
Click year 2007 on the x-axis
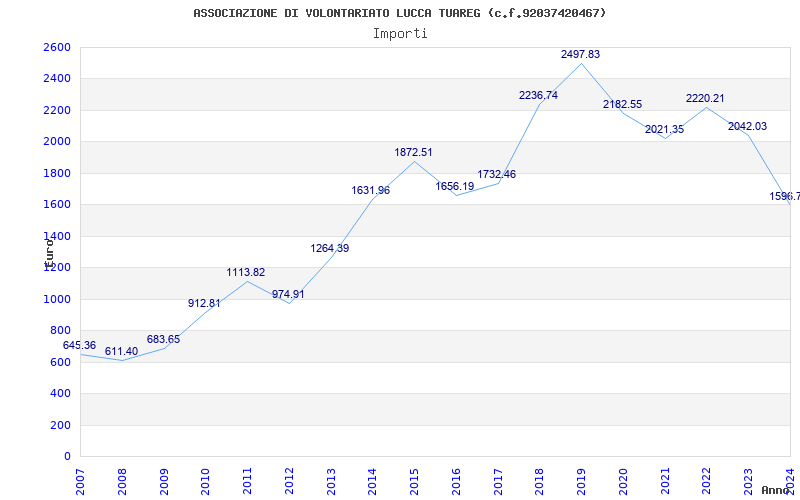coord(81,482)
